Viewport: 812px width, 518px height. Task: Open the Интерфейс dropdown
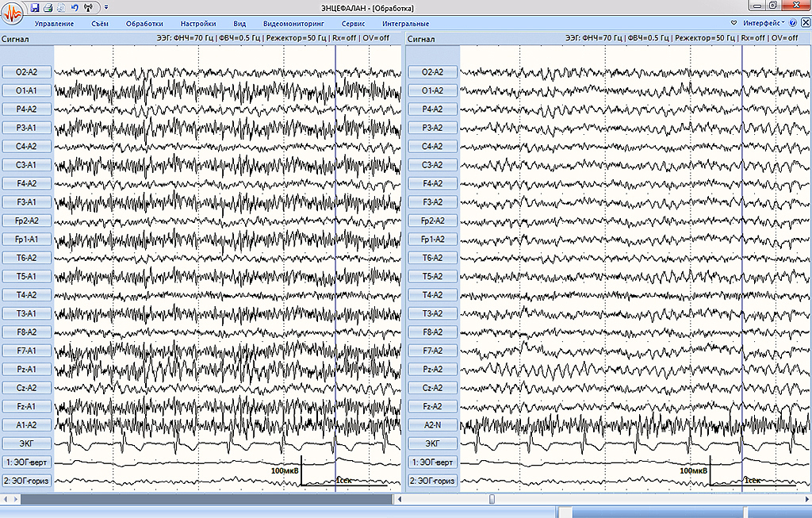(764, 23)
